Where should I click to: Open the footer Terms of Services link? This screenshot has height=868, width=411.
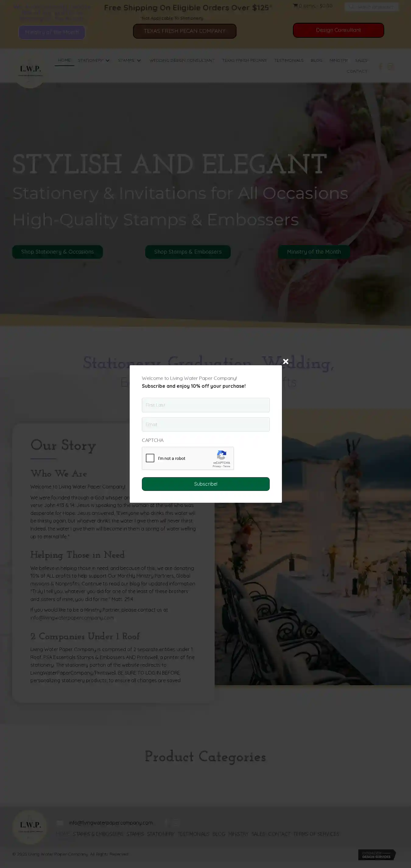(x=316, y=834)
